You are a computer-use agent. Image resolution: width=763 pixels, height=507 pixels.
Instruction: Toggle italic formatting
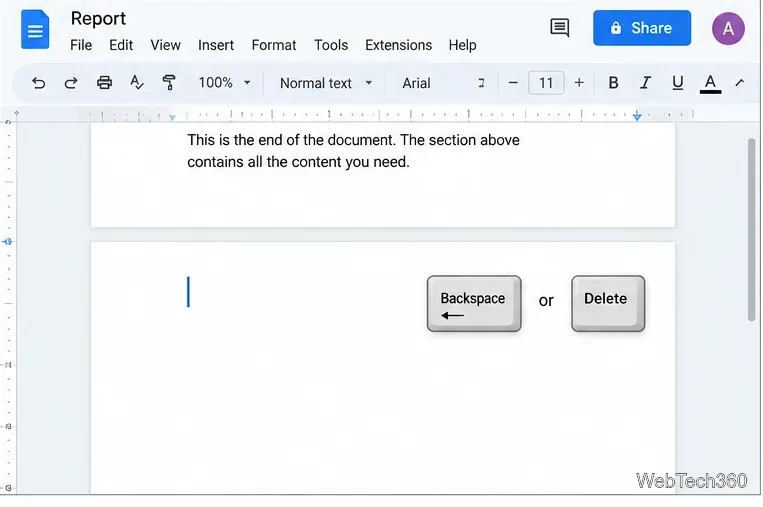pos(645,83)
